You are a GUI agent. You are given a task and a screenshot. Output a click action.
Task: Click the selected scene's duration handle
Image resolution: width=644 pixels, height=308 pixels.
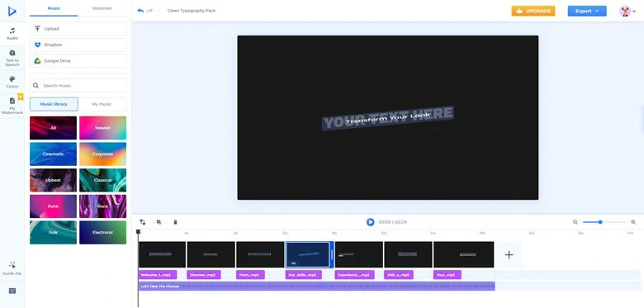pyautogui.click(x=332, y=254)
